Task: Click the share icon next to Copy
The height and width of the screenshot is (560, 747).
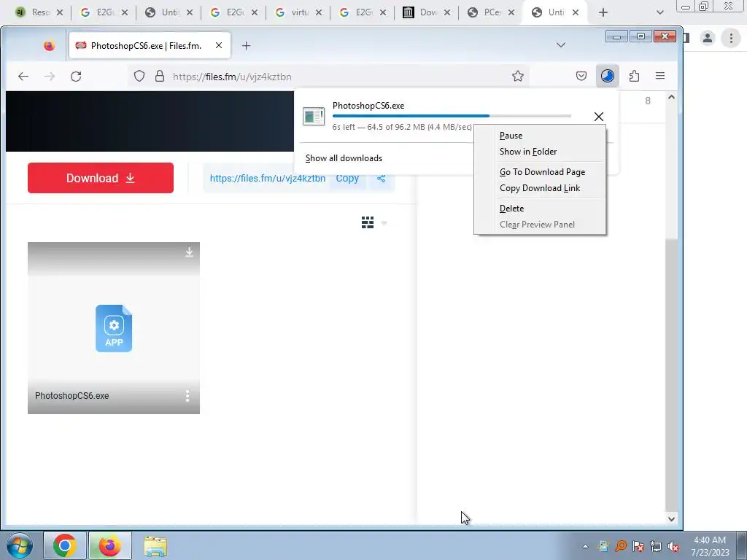Action: [x=381, y=179]
